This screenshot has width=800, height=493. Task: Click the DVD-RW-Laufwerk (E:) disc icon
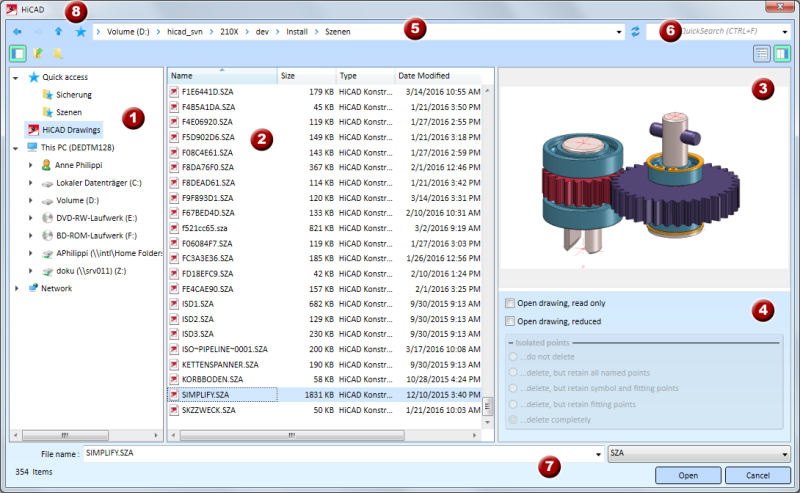[x=47, y=218]
